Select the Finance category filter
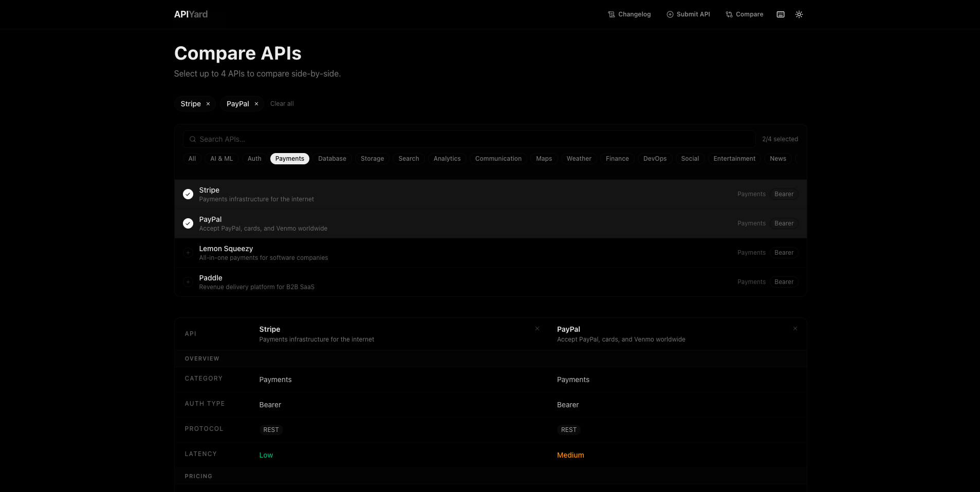 coord(617,159)
